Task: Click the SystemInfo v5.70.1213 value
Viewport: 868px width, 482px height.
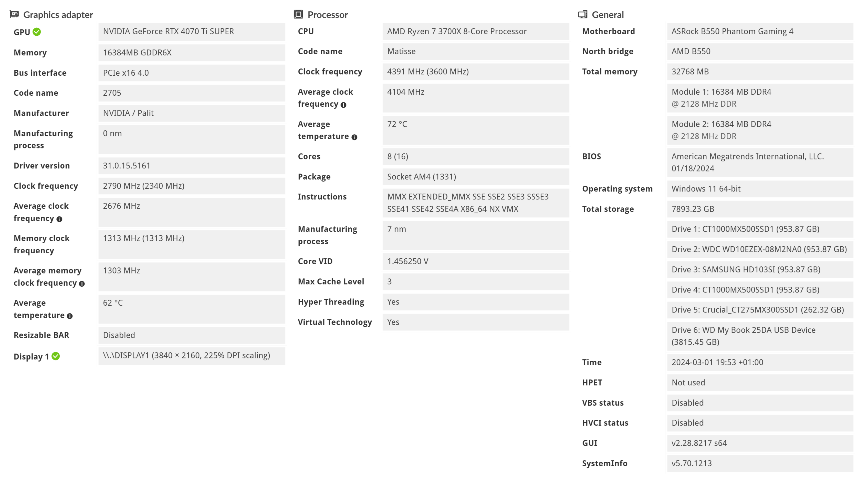Action: pyautogui.click(x=760, y=463)
